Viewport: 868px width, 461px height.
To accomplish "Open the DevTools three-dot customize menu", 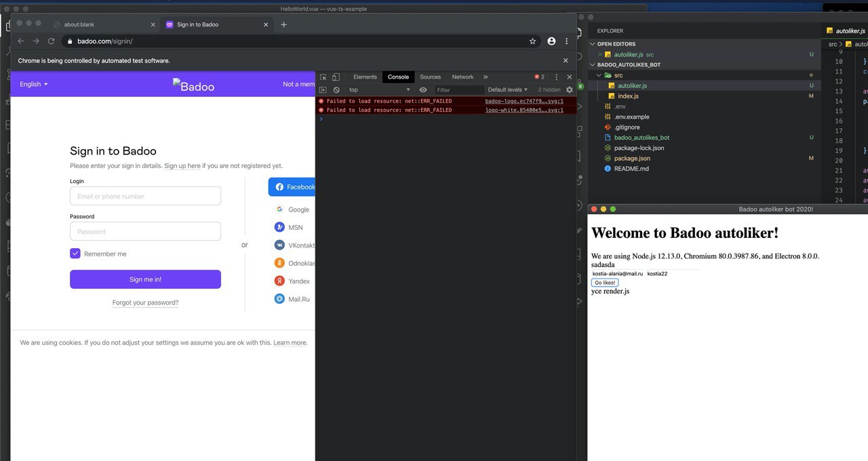I will 556,77.
